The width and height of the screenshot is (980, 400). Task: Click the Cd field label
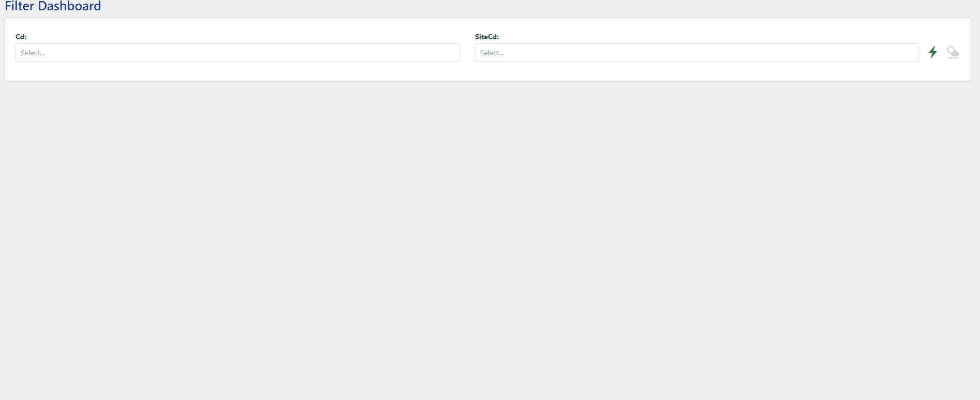[21, 37]
